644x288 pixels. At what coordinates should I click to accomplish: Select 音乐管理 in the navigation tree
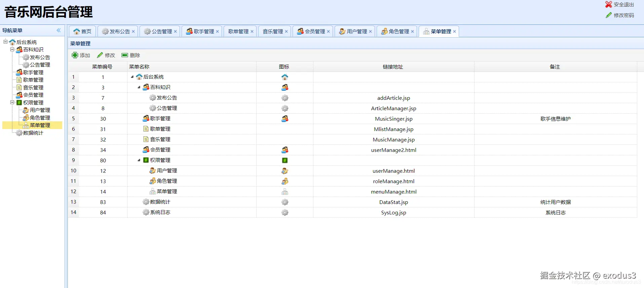(x=33, y=87)
